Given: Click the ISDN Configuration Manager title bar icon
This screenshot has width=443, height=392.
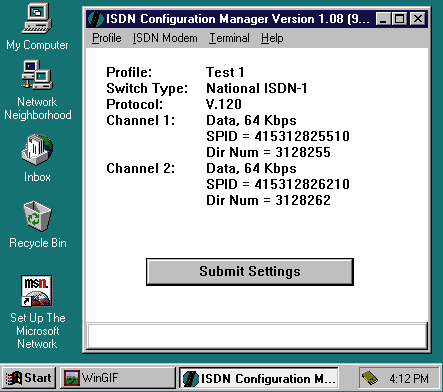Looking at the screenshot, I should (96, 19).
